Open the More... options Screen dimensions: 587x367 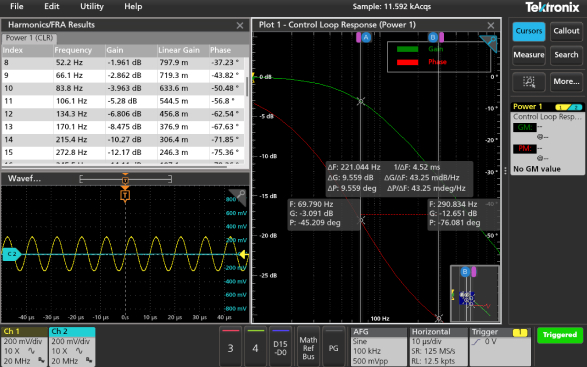tap(566, 82)
